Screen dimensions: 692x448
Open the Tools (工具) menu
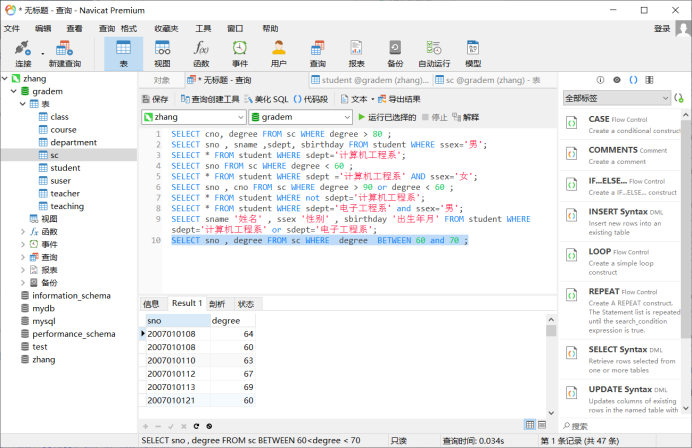tap(203, 29)
